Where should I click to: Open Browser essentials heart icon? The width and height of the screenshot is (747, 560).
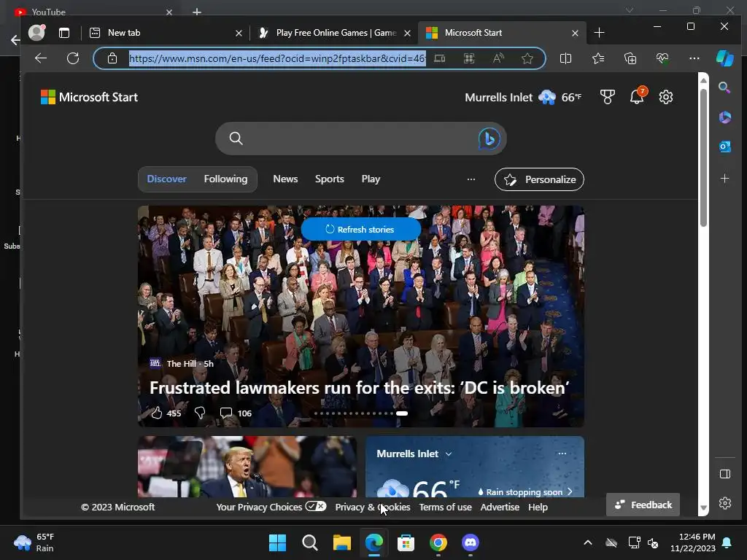(x=662, y=58)
